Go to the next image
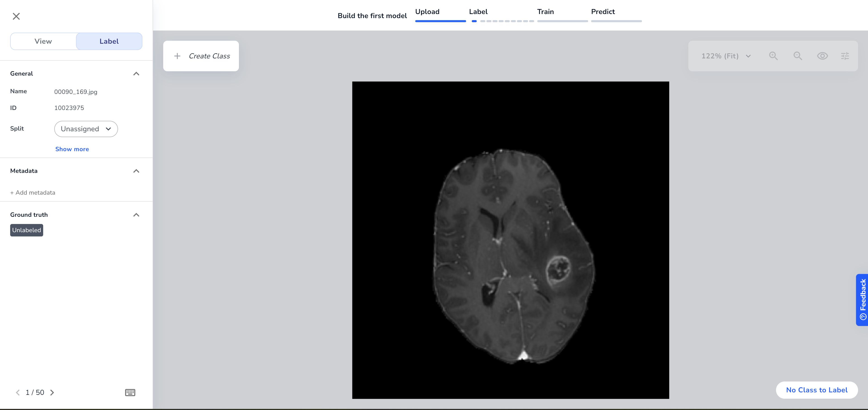Image resolution: width=868 pixels, height=410 pixels. 52,393
